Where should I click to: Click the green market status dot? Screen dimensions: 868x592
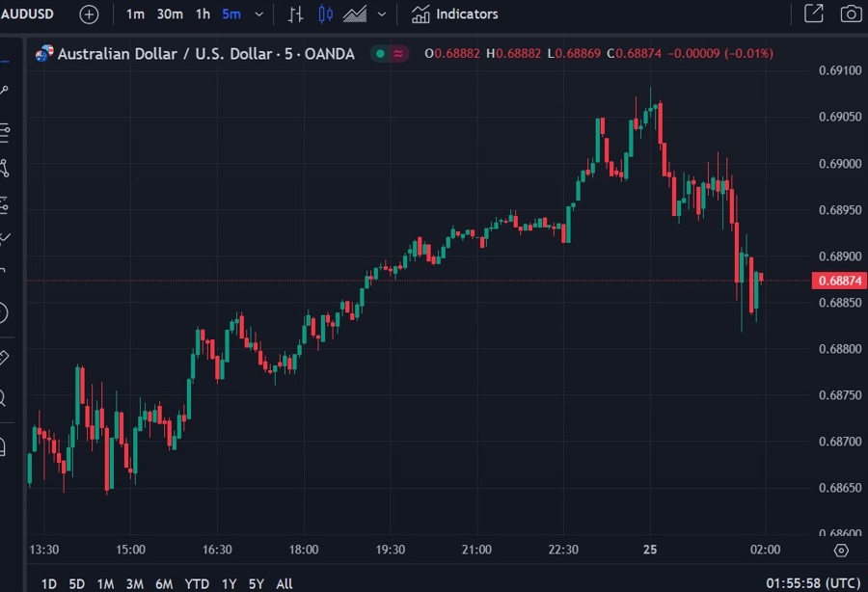coord(380,54)
